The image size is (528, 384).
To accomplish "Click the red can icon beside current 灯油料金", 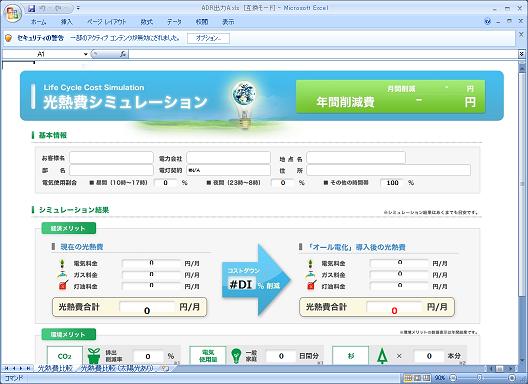I will point(64,286).
